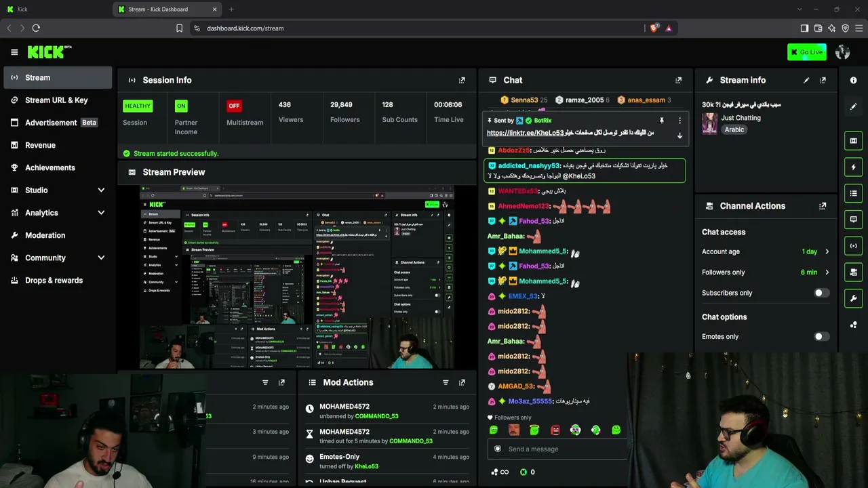The height and width of the screenshot is (488, 868).
Task: Click the Kick logo in the header
Action: pos(50,52)
